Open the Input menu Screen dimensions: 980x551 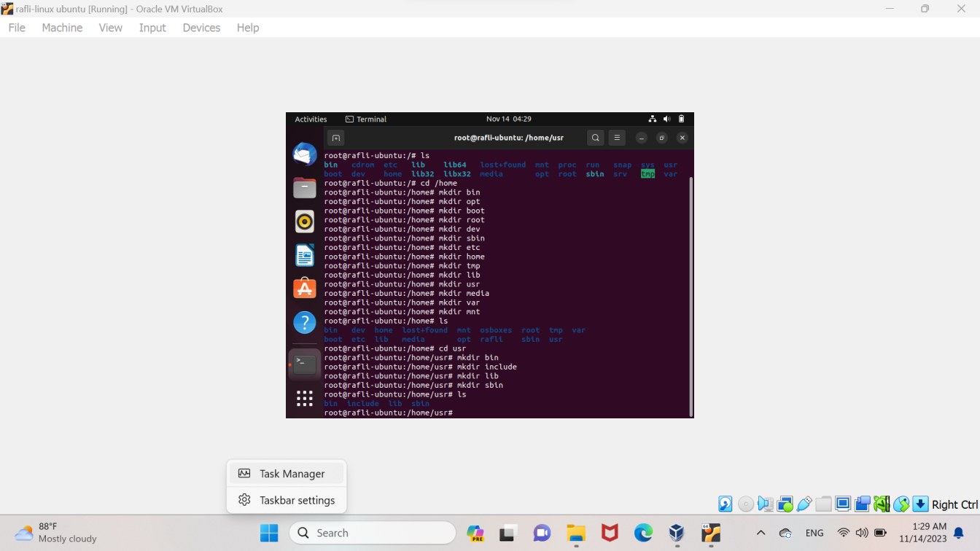152,28
